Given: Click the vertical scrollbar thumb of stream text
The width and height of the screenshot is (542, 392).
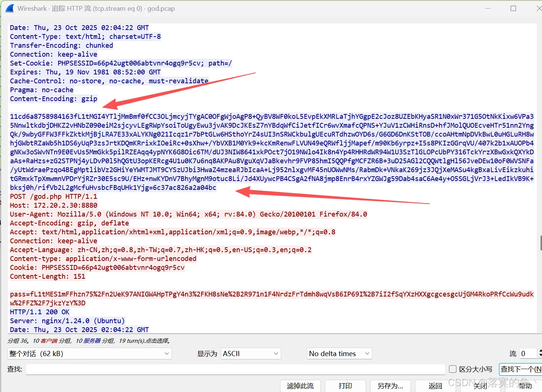Looking at the screenshot, I should 541,243.
